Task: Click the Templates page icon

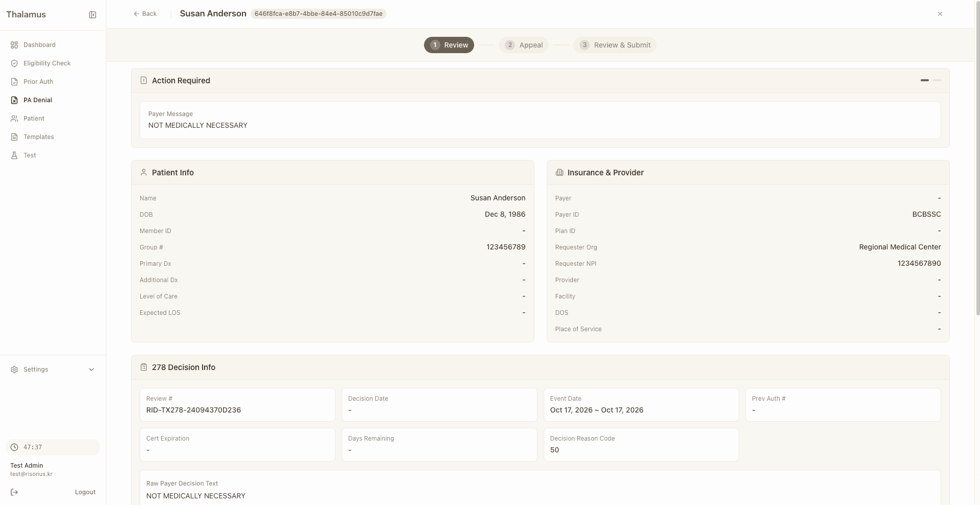Action: 14,137
